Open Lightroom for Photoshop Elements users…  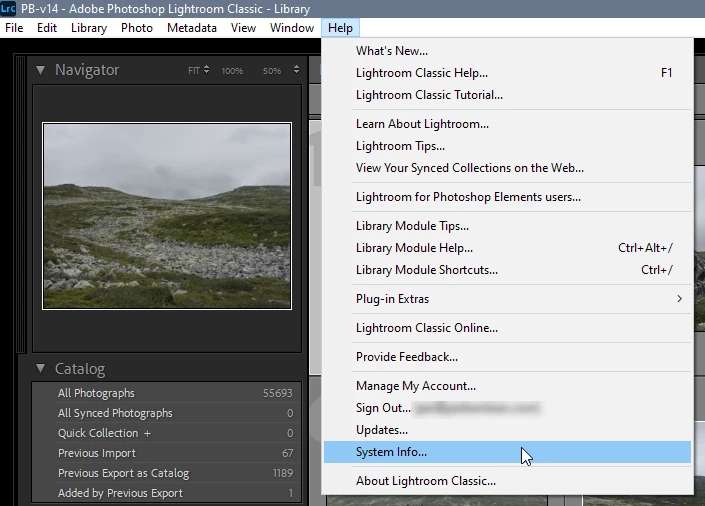click(x=507, y=197)
